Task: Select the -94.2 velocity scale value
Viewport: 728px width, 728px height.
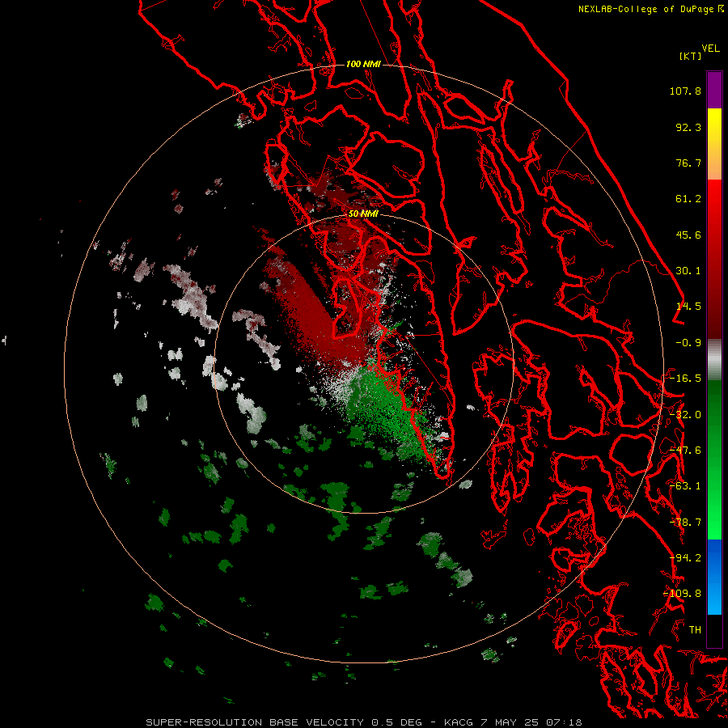Action: pos(685,558)
